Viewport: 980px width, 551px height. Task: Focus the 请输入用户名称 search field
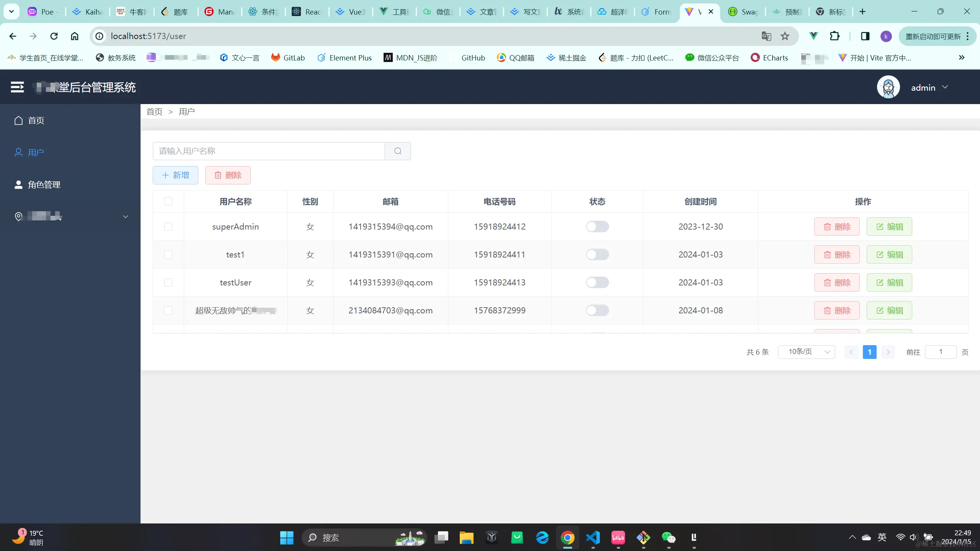(x=268, y=151)
